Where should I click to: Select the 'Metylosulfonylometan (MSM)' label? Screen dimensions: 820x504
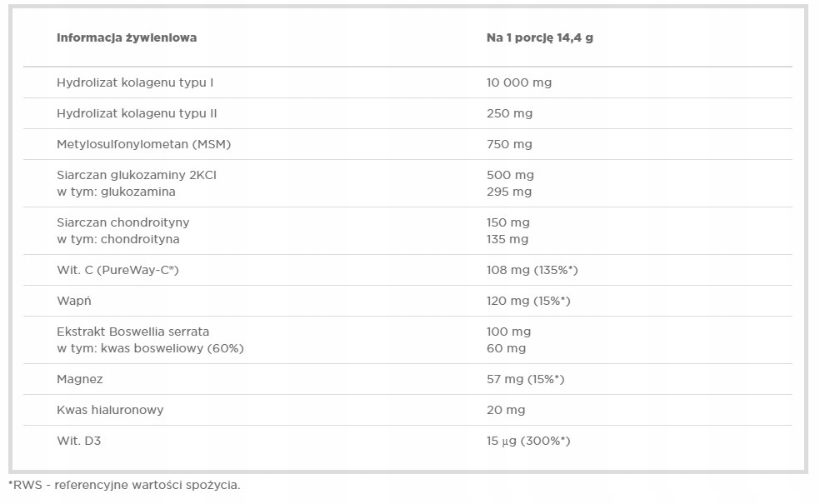(x=143, y=144)
